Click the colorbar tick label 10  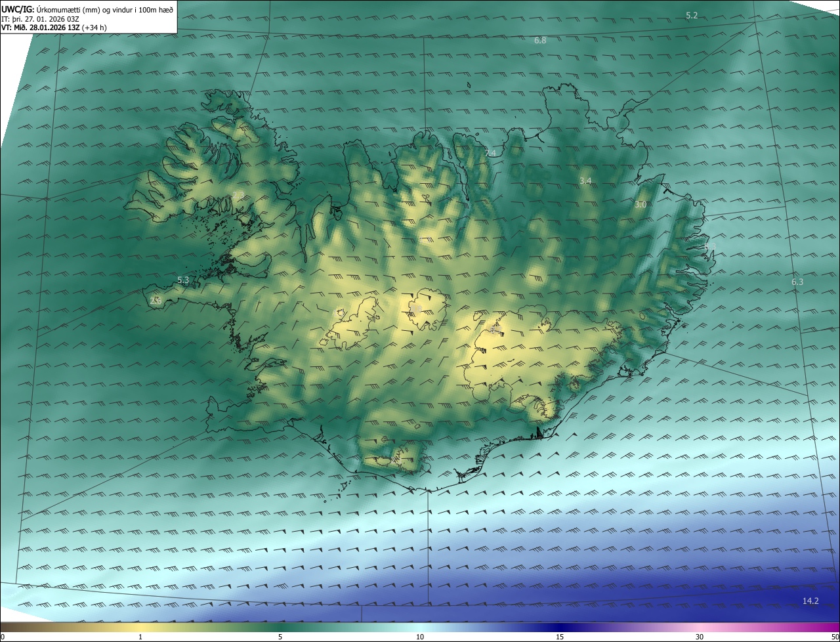click(x=420, y=637)
